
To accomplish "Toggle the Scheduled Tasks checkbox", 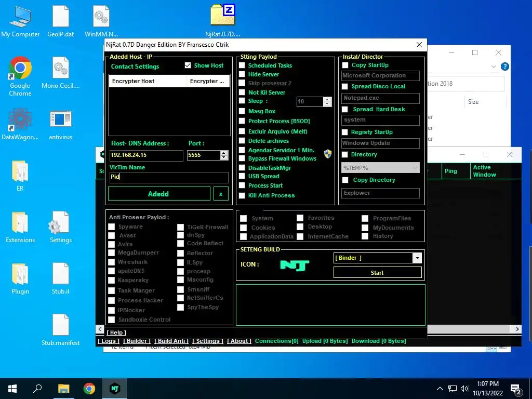I will tap(242, 65).
